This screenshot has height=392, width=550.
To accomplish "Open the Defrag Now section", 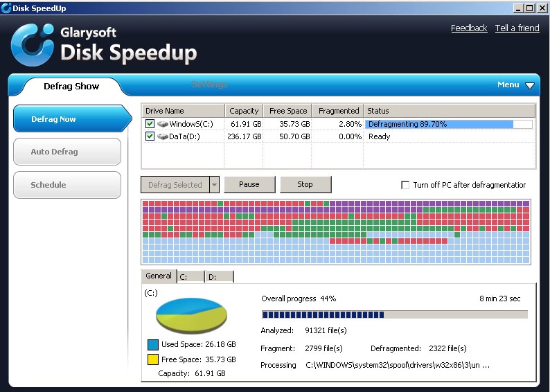I will click(72, 119).
